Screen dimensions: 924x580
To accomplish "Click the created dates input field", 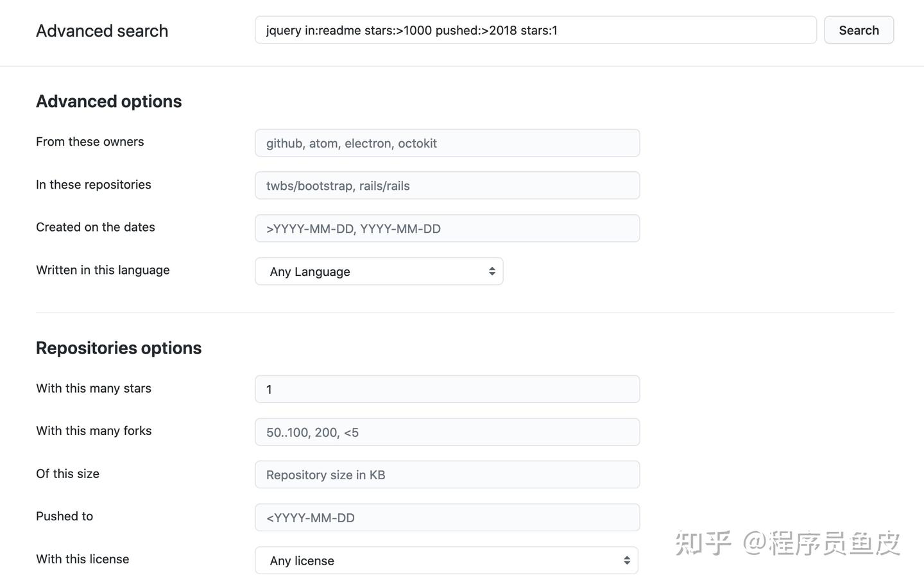I will (447, 228).
